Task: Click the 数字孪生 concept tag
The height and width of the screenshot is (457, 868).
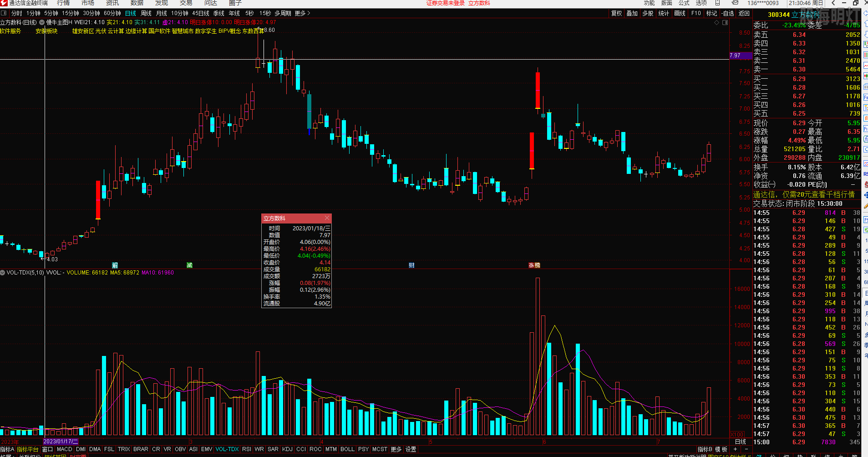Action: [206, 31]
